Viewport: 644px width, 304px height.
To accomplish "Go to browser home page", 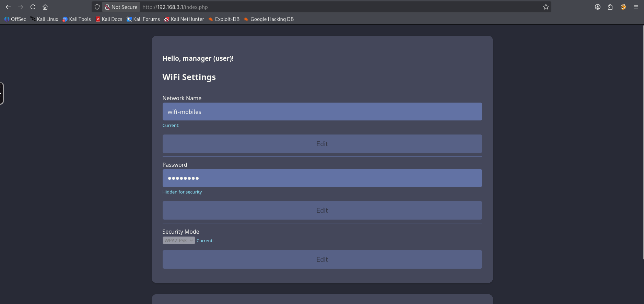I will 45,7.
